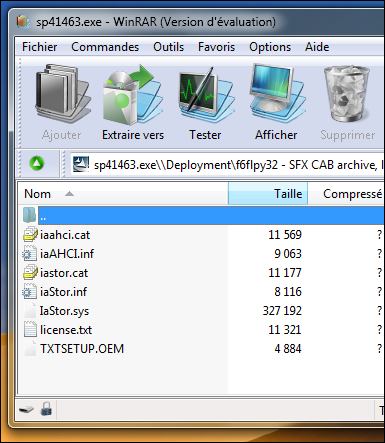
Task: Click the WinRAR books icon in title bar
Action: click(24, 22)
